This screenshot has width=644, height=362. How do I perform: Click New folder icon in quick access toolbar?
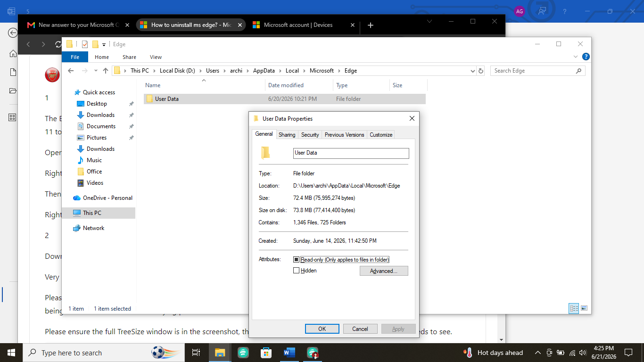pos(95,44)
